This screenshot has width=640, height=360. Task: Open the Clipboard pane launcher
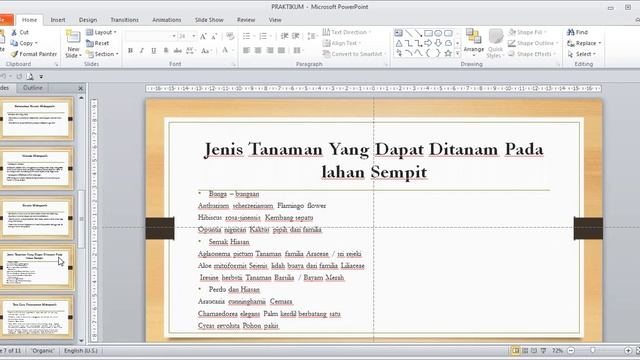pos(56,64)
